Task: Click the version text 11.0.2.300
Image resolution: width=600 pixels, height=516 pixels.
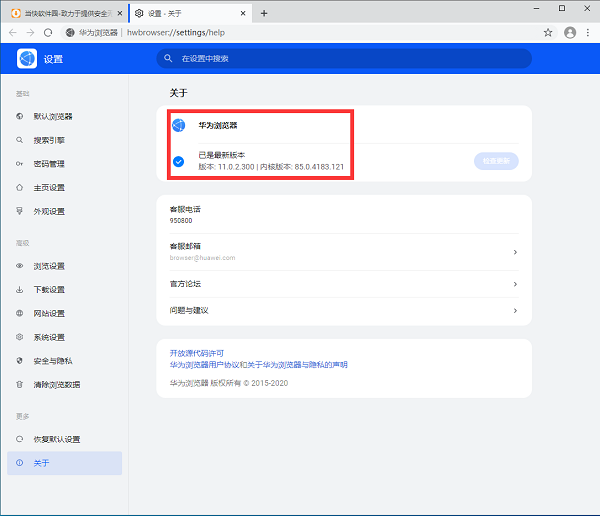Action: [x=236, y=167]
